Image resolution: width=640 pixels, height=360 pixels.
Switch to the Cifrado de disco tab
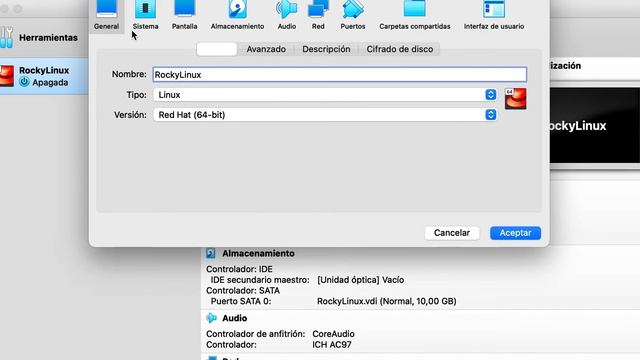(x=400, y=49)
